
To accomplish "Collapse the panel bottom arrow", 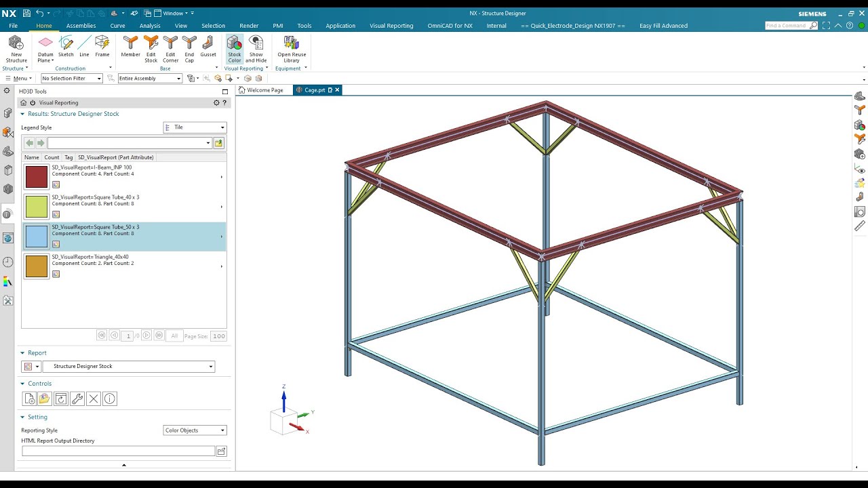I will [123, 465].
